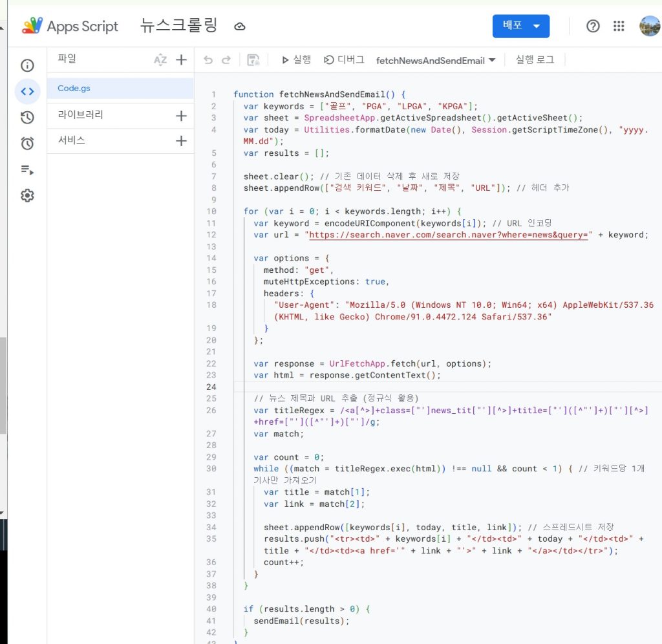Open the project Overview info icon
This screenshot has width=662, height=644.
27,65
